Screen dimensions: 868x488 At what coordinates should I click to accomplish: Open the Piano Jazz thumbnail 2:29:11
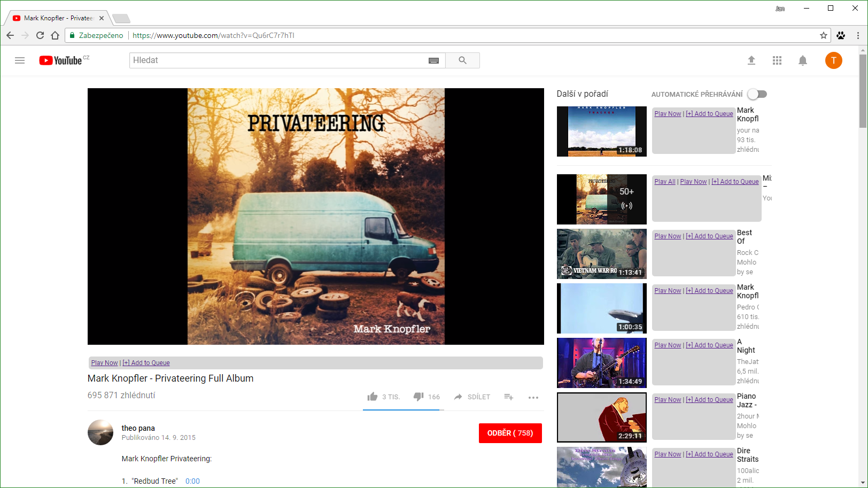pyautogui.click(x=601, y=417)
